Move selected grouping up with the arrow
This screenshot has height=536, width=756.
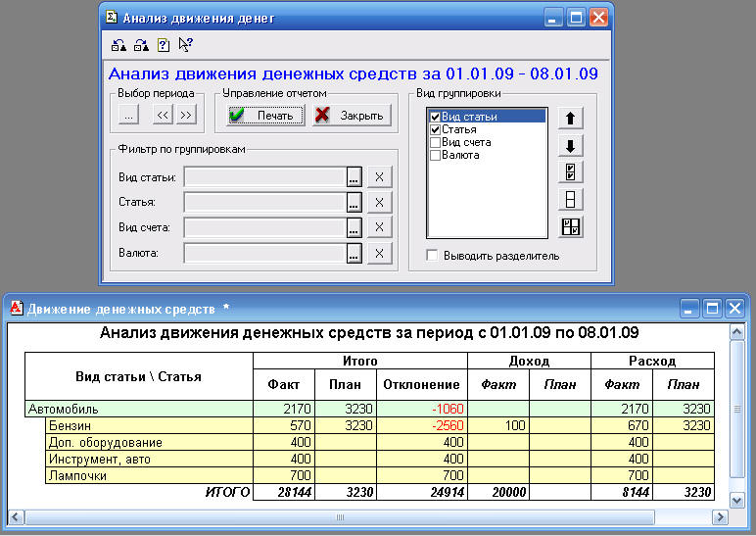click(x=570, y=119)
